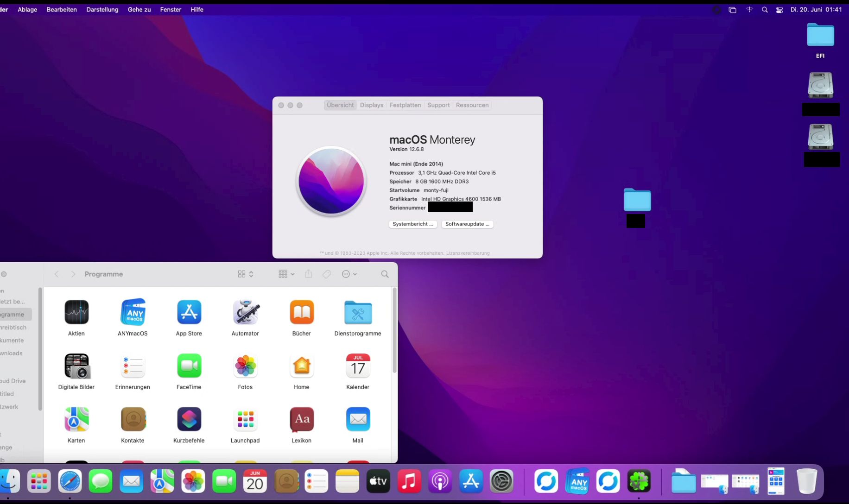This screenshot has height=504, width=849.
Task: Expand the grouping options dropdown
Action: (x=286, y=274)
